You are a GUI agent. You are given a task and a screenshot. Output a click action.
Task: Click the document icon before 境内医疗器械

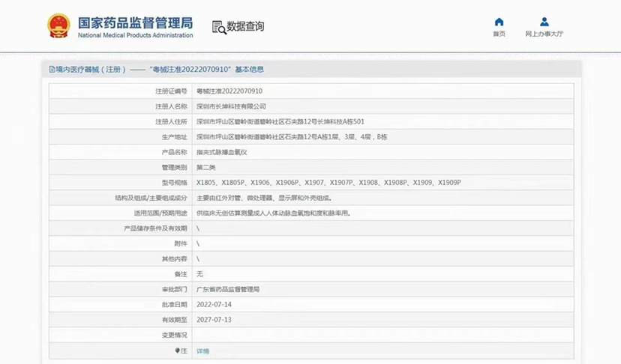tap(52, 70)
